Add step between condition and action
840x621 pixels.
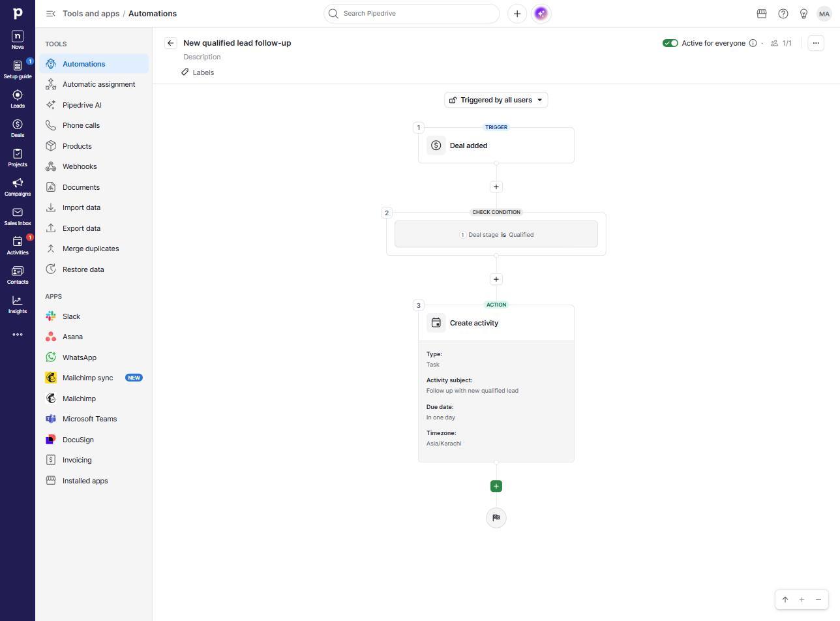click(x=496, y=279)
